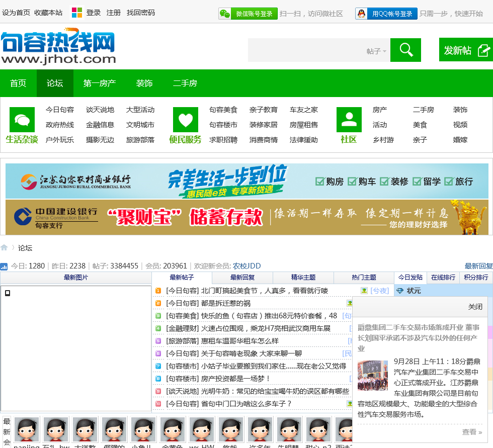Click the QQ penguin login icon
This screenshot has width=493, height=448.
[362, 14]
